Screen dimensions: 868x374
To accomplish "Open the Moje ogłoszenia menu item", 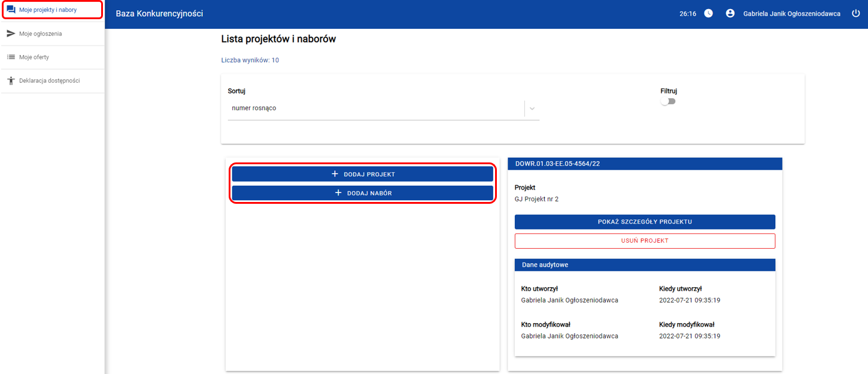I will tap(40, 34).
